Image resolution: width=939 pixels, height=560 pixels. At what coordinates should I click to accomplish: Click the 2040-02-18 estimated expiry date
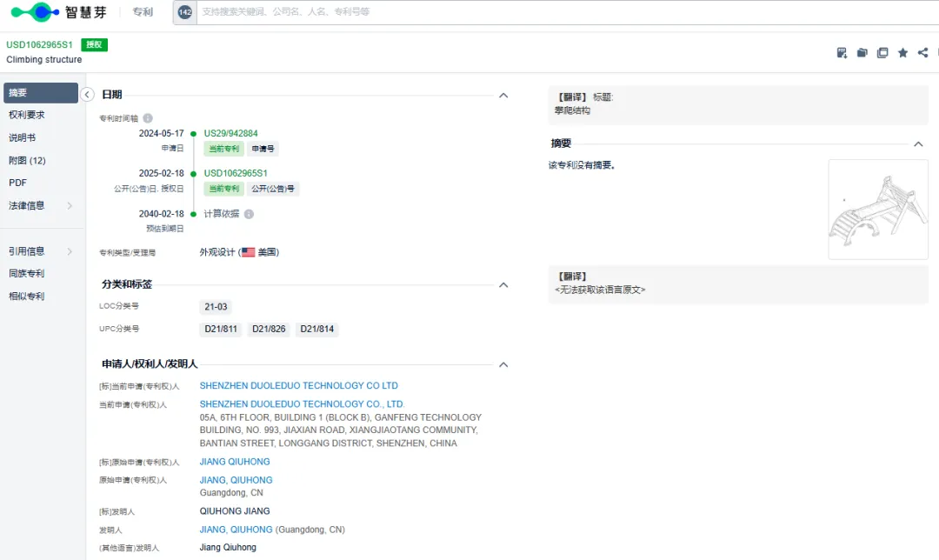(x=161, y=214)
